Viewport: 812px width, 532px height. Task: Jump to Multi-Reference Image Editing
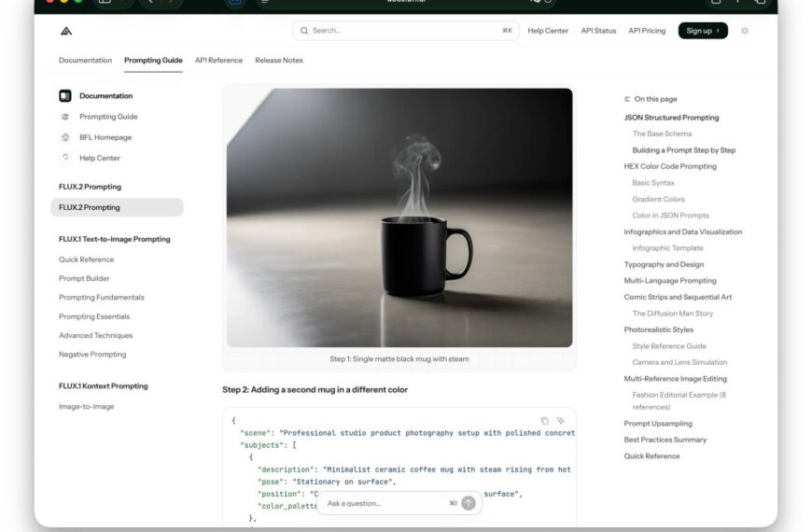click(x=676, y=379)
